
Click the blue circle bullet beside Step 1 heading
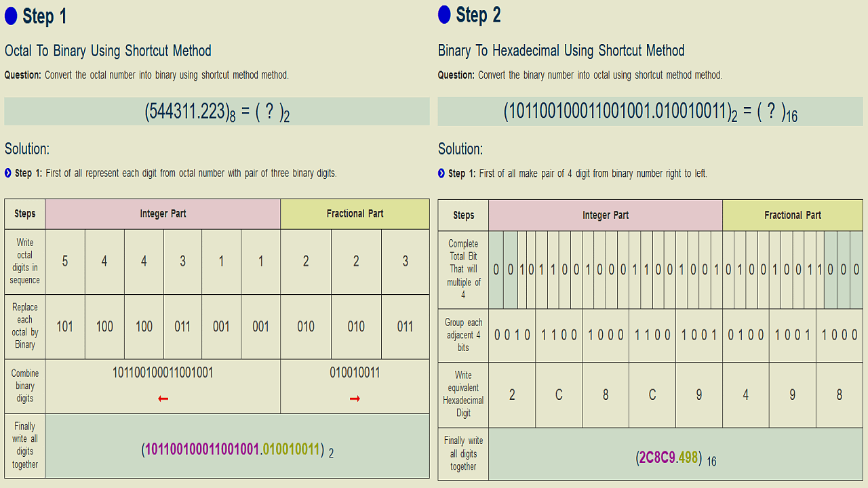click(11, 15)
